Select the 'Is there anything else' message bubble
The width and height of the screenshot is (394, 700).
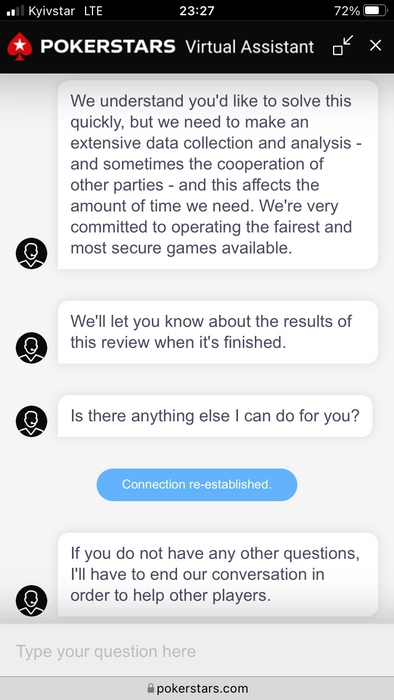(x=215, y=416)
